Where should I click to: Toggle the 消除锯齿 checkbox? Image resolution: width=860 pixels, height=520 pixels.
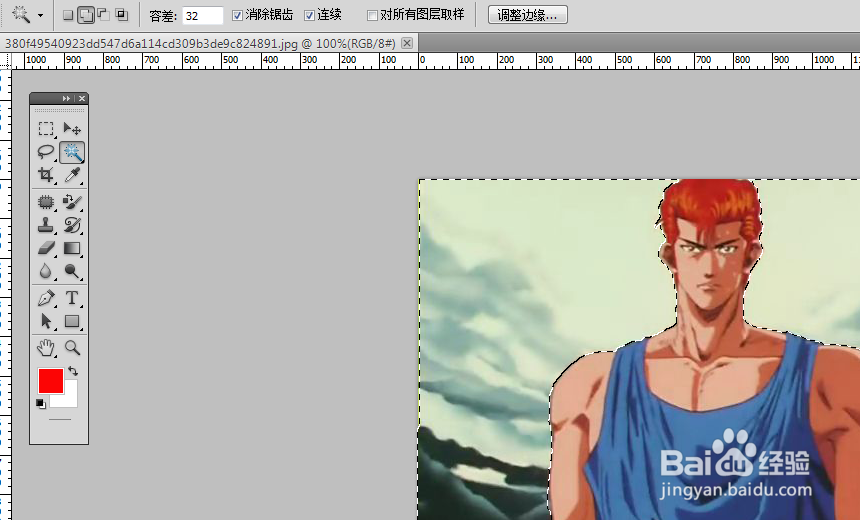(237, 15)
